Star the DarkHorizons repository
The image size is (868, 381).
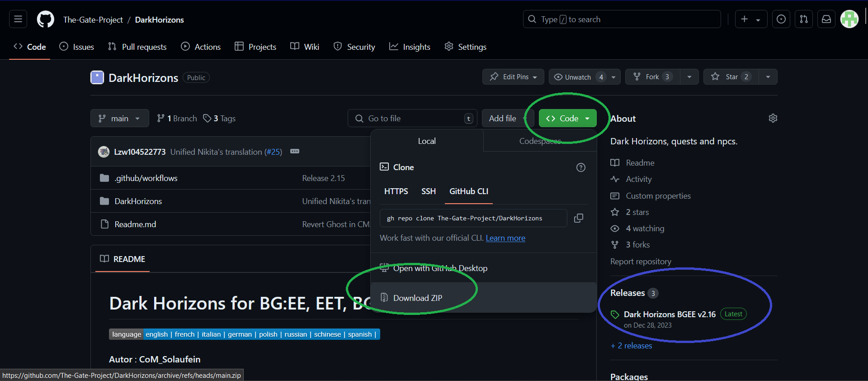tap(731, 77)
